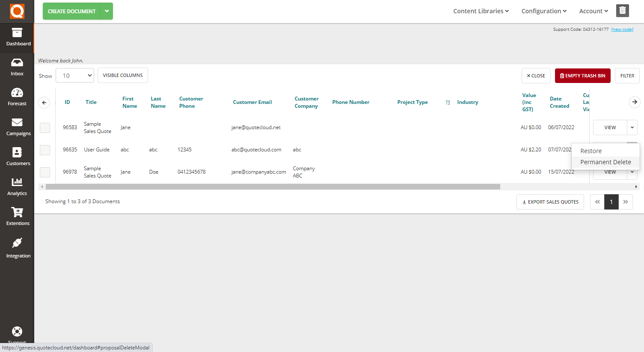Open the VIEW dropdown for document 96978
This screenshot has height=352, width=644.
[x=632, y=172]
